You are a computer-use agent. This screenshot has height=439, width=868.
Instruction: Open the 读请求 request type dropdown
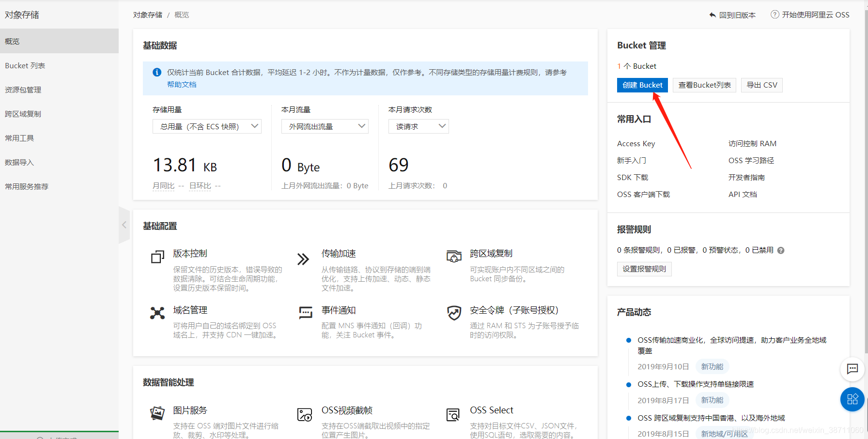(418, 126)
